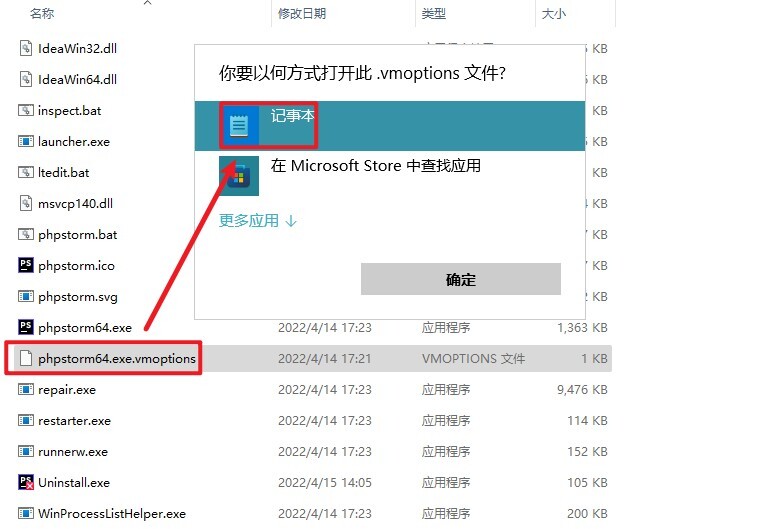The width and height of the screenshot is (778, 529).
Task: Click the file name WinProcessListHelper.exe
Action: click(x=112, y=514)
